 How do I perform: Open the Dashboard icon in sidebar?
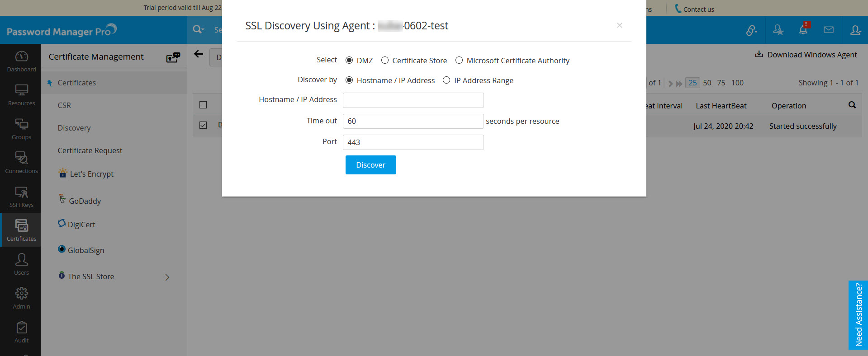[21, 61]
